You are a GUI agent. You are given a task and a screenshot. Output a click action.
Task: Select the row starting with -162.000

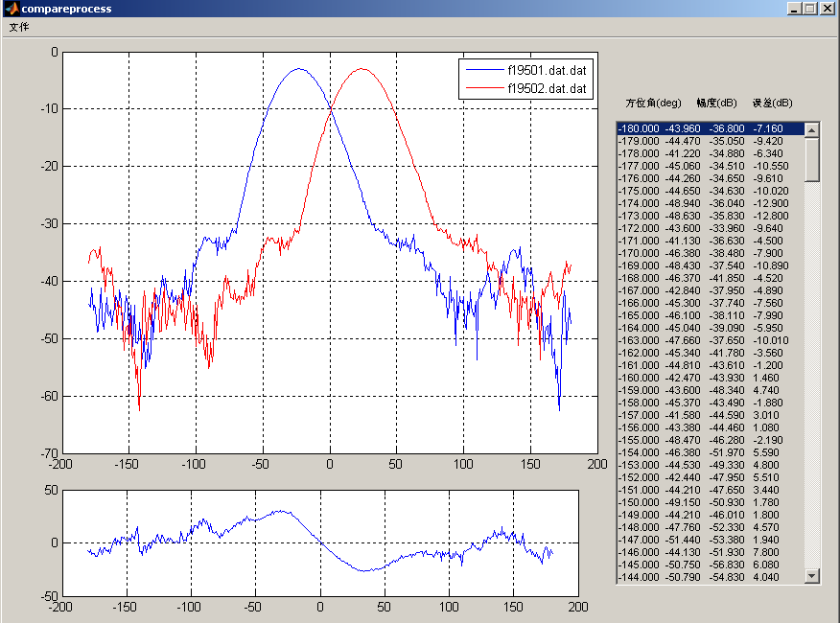coord(711,353)
